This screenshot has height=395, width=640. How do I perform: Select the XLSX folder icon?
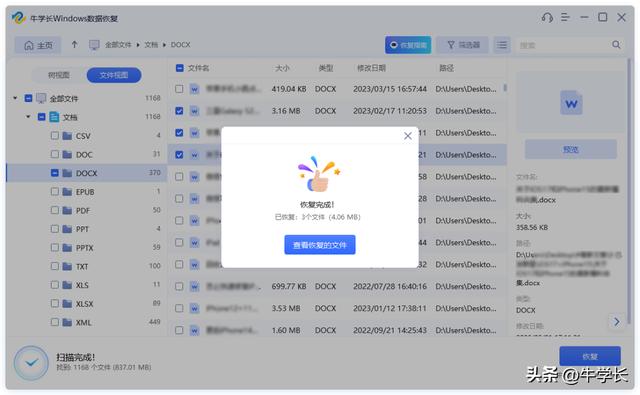click(67, 304)
